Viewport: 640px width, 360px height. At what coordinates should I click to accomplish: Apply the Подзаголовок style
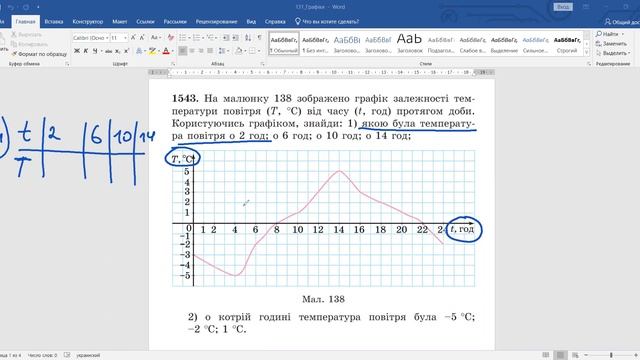(441, 44)
